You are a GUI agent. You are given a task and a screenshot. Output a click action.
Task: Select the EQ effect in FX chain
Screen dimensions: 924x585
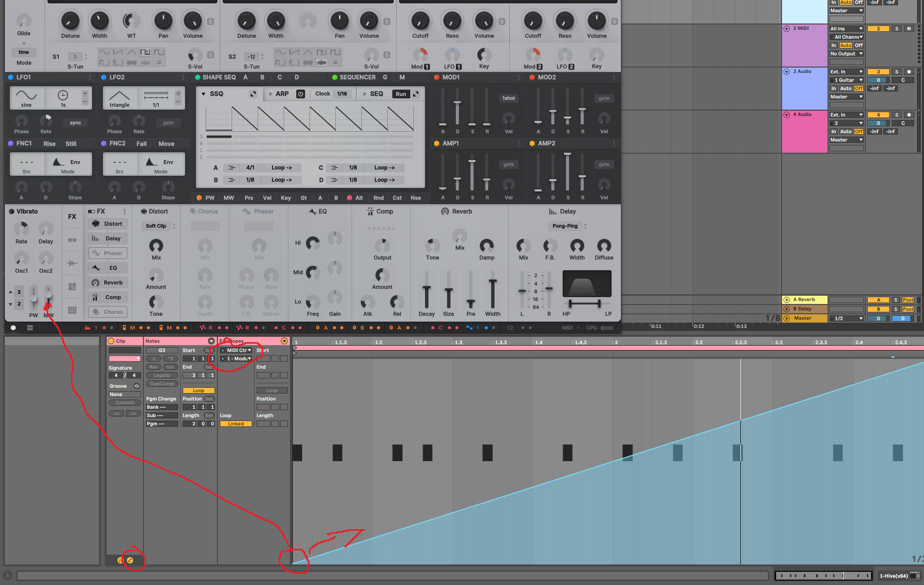[108, 268]
